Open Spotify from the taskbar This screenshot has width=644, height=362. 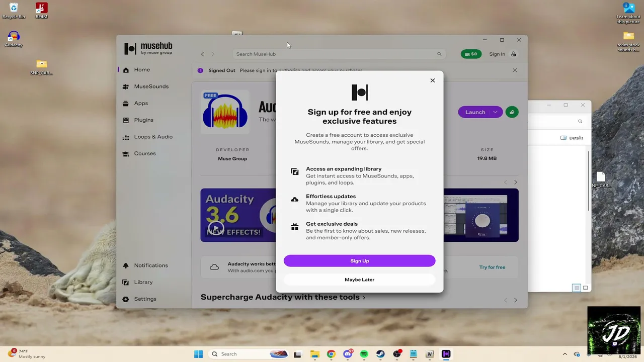click(x=364, y=354)
